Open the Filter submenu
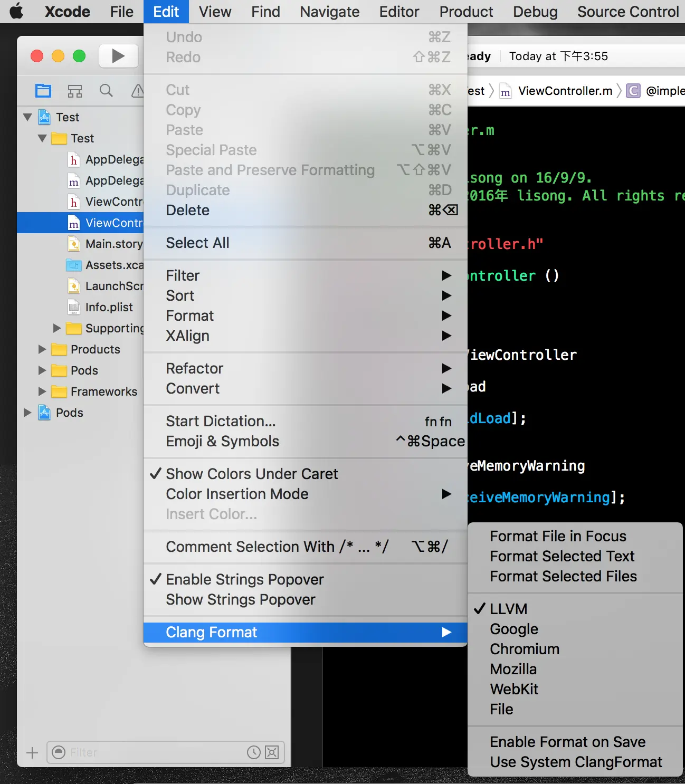 point(305,275)
